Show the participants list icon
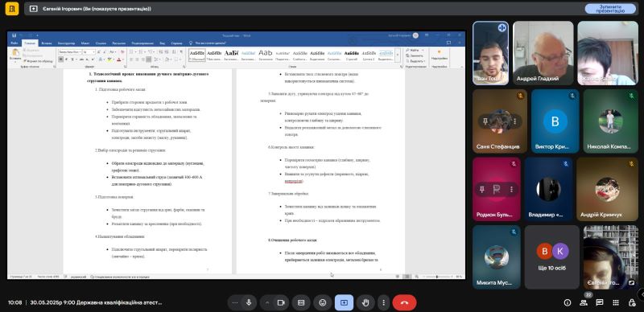Screen dimensions: 644x312 coord(584,302)
